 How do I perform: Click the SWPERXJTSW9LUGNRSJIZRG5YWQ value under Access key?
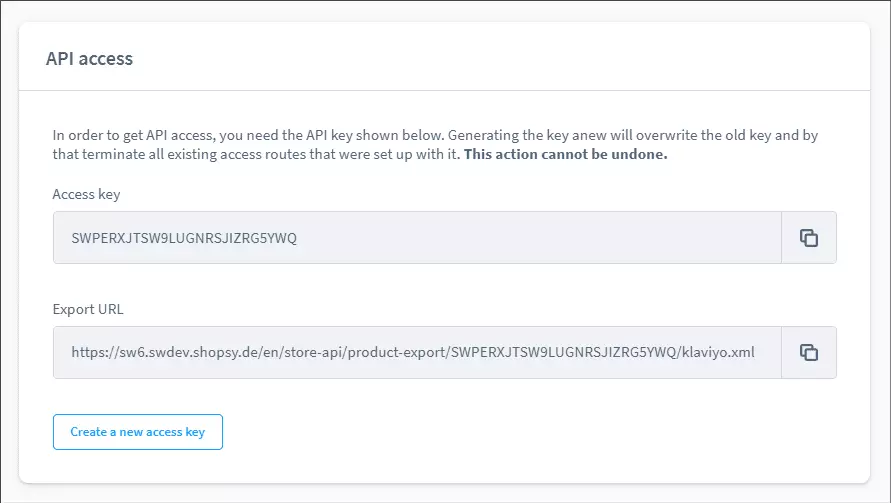tap(184, 238)
